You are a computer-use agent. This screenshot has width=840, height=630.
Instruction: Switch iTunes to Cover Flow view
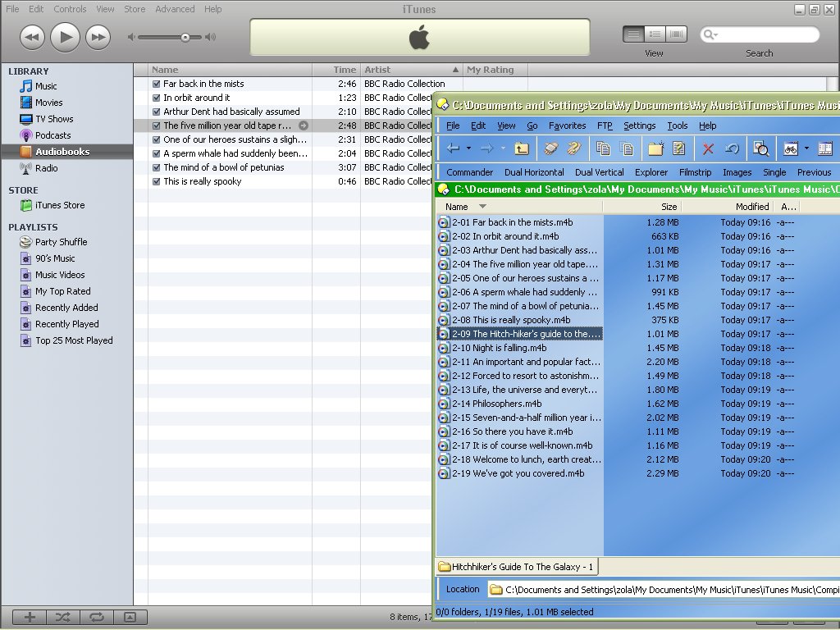[x=676, y=34]
